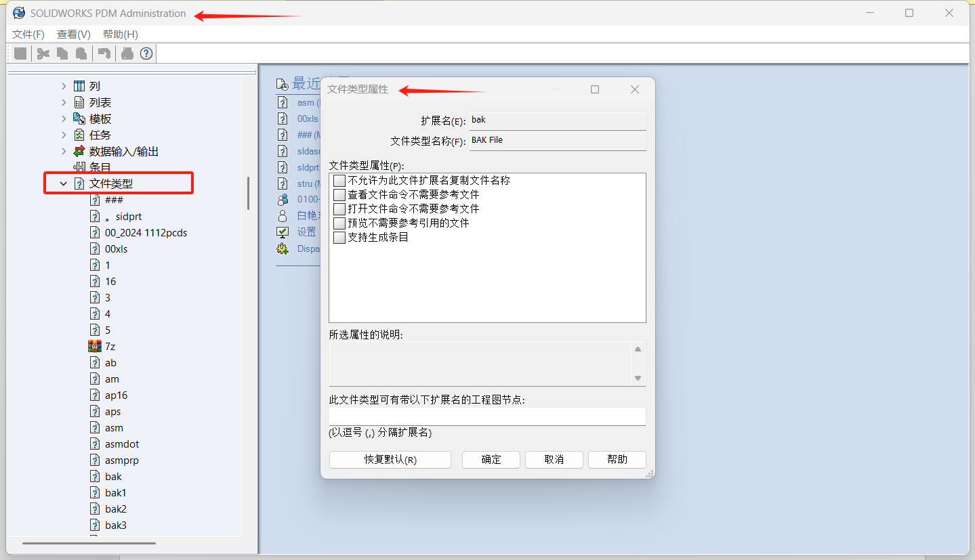Viewport: 975px width, 560px height.
Task: Click the 恢复默认(R) button
Action: tap(390, 460)
